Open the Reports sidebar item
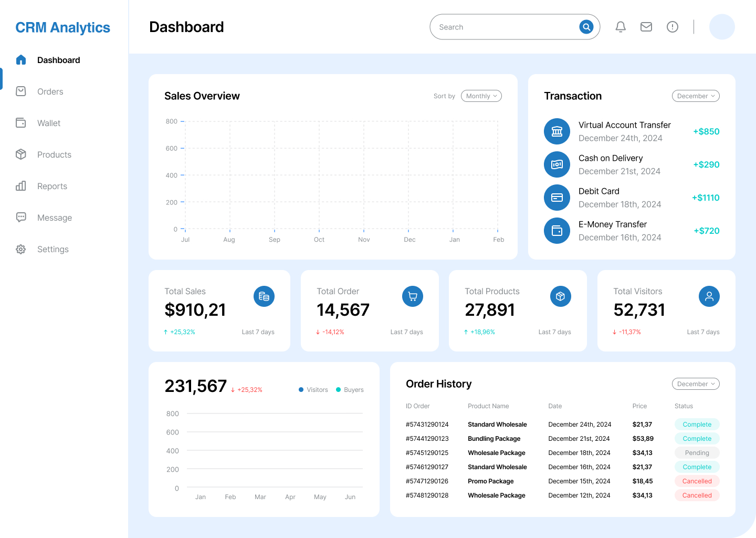 point(52,186)
